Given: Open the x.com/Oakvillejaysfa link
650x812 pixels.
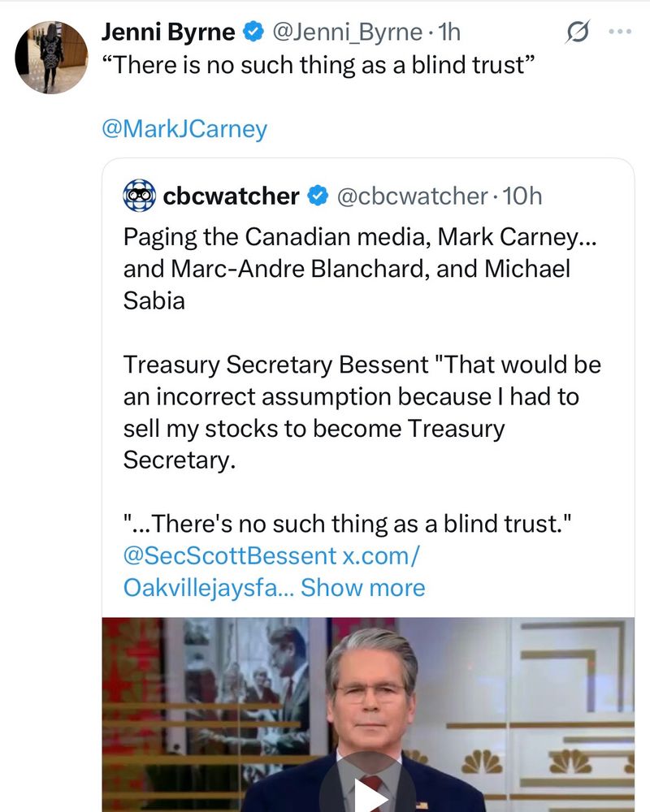Looking at the screenshot, I should point(203,587).
